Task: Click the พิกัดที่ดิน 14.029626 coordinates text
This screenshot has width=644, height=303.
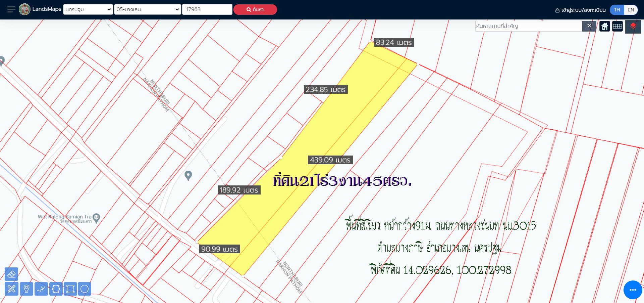Action: [x=441, y=270]
